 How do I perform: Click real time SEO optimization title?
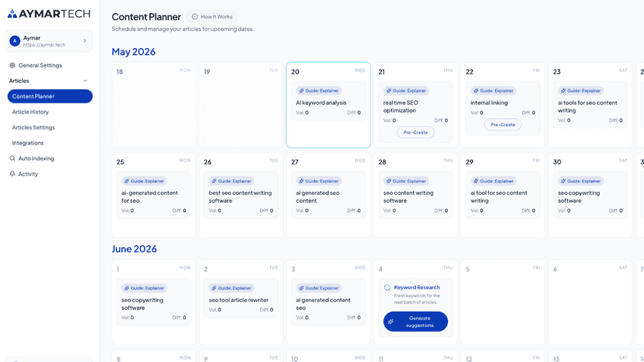[x=401, y=106]
